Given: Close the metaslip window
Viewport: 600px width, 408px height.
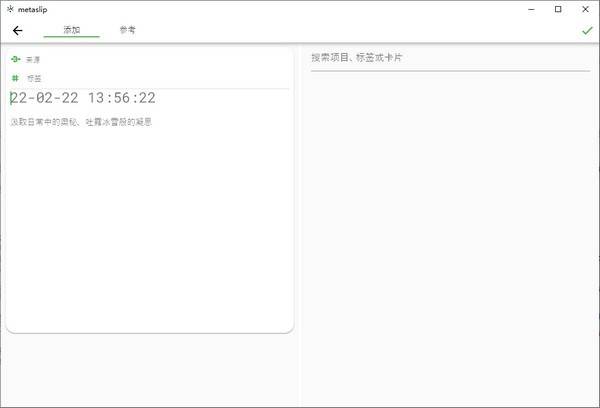Looking at the screenshot, I should pyautogui.click(x=585, y=9).
